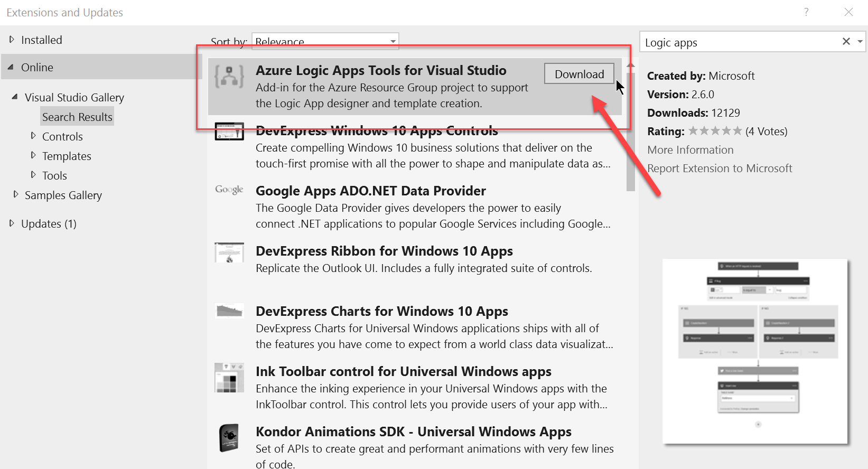This screenshot has height=469, width=868.
Task: Click the DevExpress Charts extension icon
Action: point(229,311)
